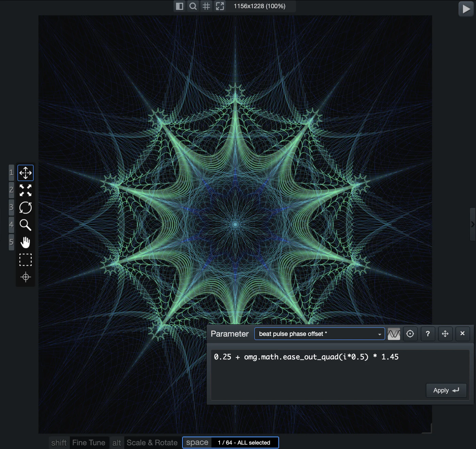
Task: Click shortcut number 3 label
Action: [x=11, y=207]
